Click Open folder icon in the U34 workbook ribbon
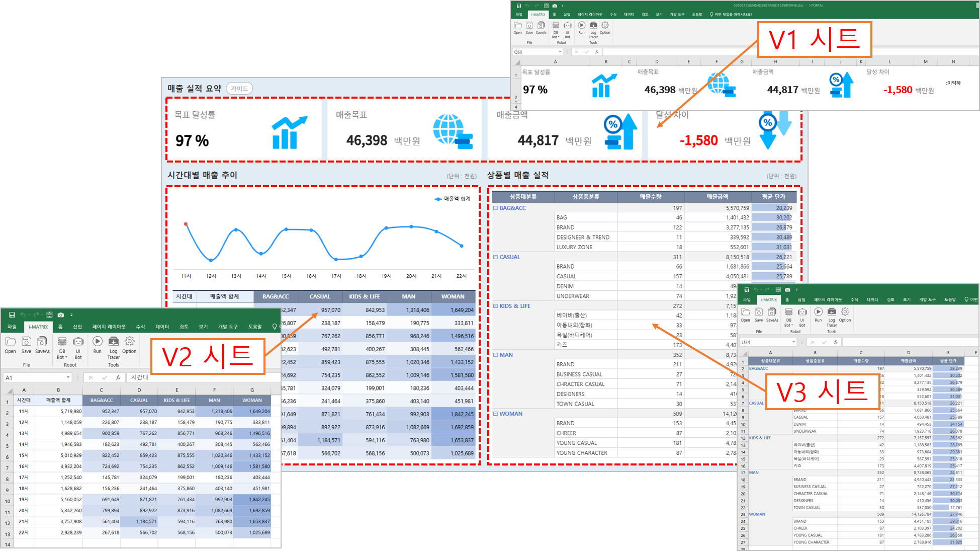The image size is (980, 551). click(745, 312)
